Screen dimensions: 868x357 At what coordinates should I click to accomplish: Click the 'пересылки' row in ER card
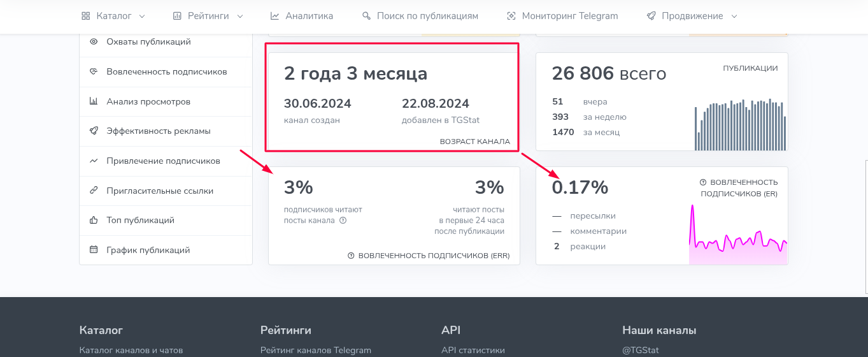pyautogui.click(x=584, y=215)
